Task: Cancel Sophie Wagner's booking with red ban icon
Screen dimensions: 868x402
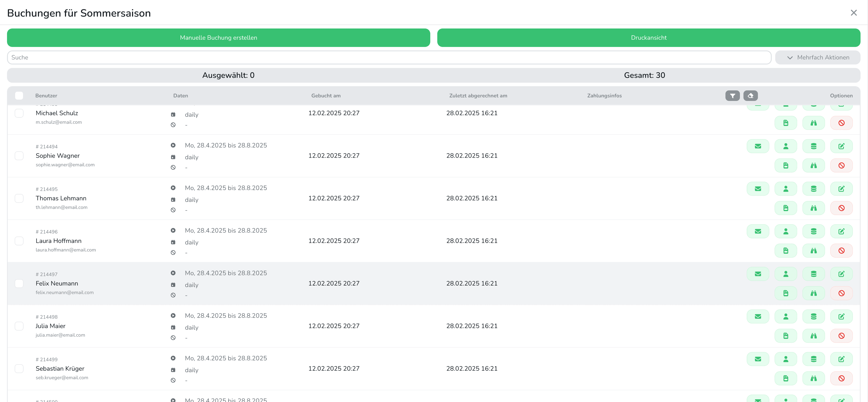Action: pos(841,165)
